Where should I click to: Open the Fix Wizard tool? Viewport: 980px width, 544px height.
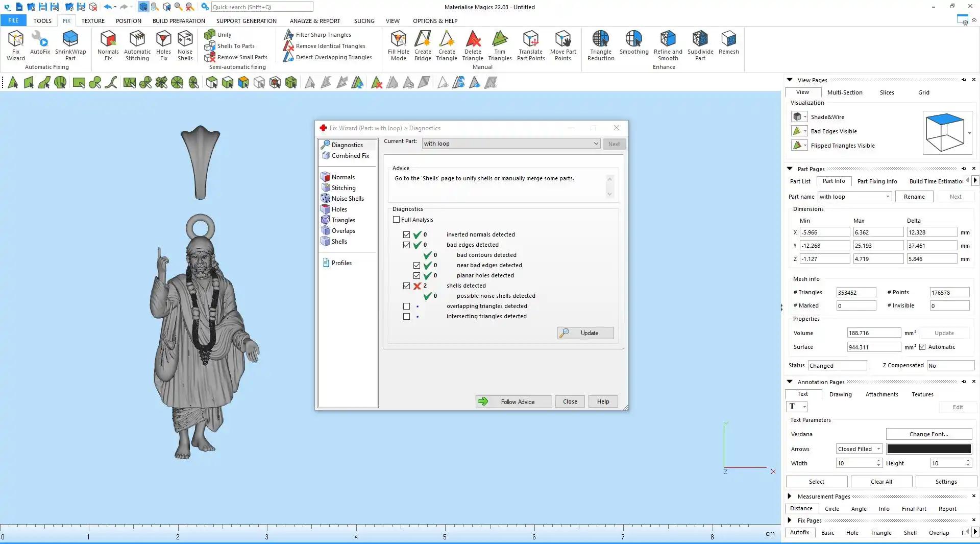15,45
